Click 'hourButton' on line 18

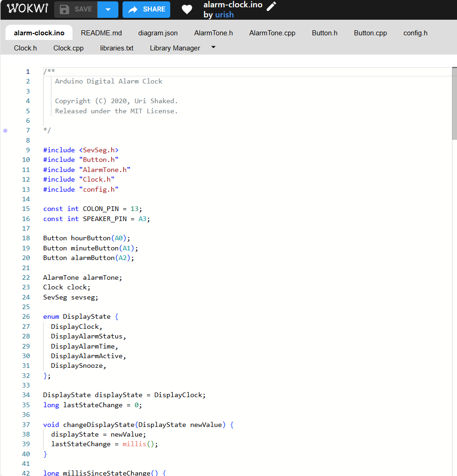(91, 238)
